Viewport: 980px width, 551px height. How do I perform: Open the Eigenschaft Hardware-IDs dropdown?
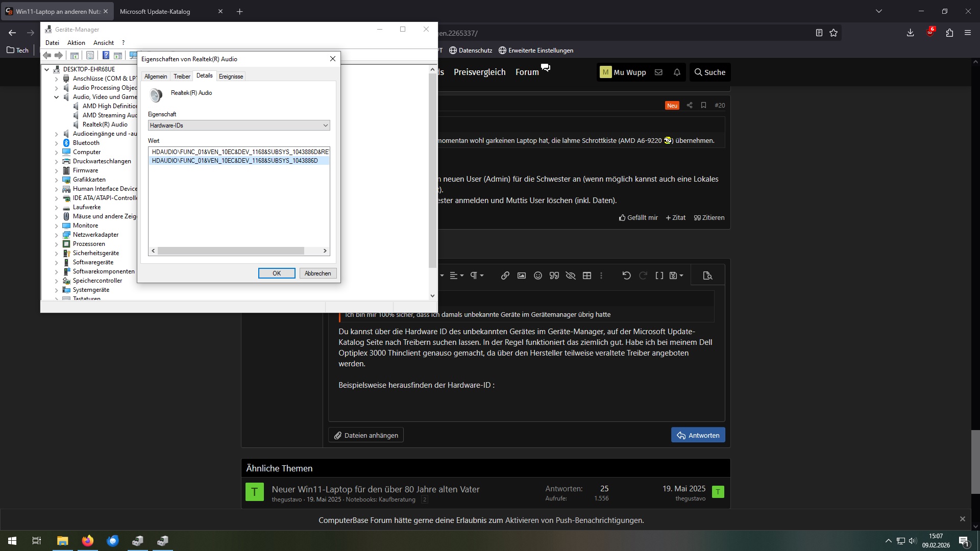[x=238, y=126]
